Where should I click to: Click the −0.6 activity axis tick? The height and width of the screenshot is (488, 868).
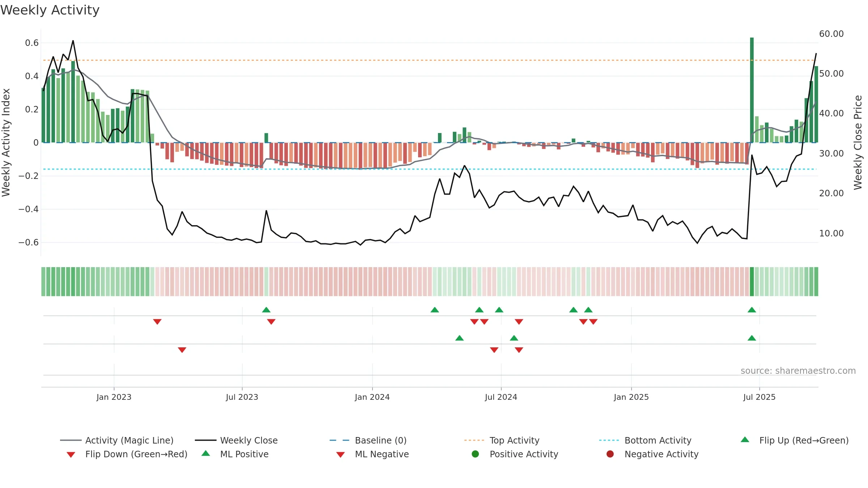click(28, 242)
